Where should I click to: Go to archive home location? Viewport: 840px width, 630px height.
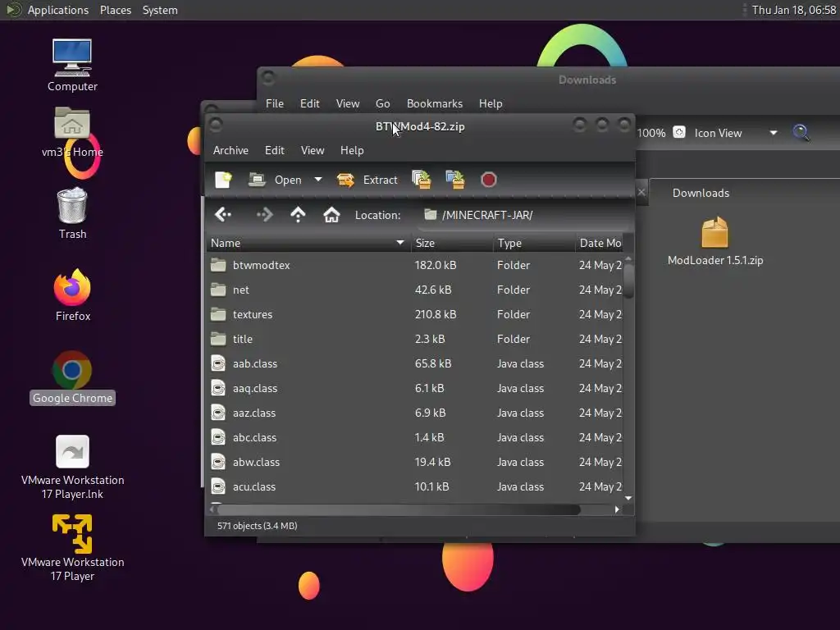tap(331, 215)
